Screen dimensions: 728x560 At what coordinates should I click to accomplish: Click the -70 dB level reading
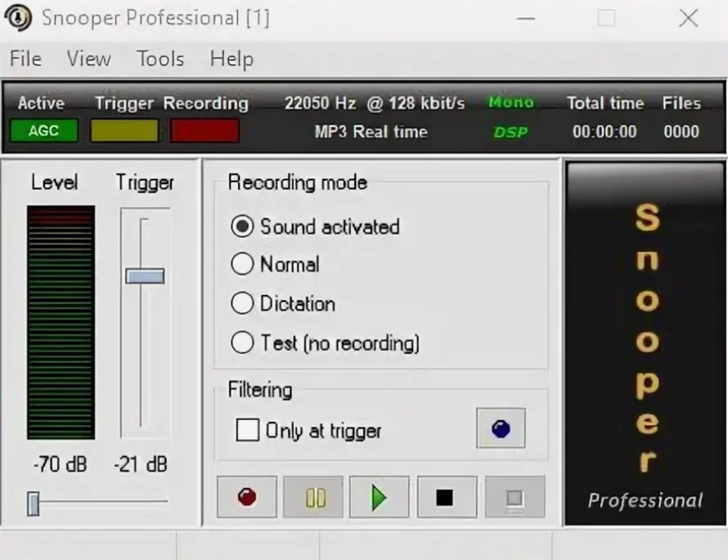point(60,464)
